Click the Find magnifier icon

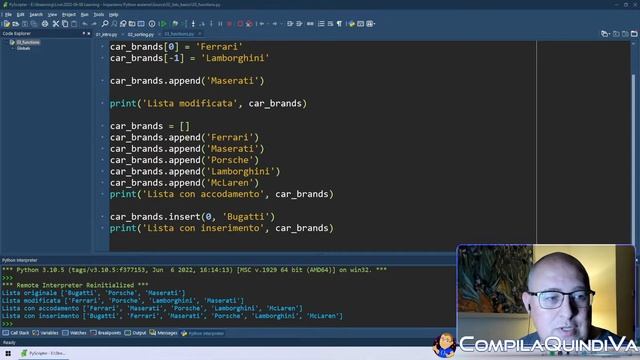[x=105, y=24]
